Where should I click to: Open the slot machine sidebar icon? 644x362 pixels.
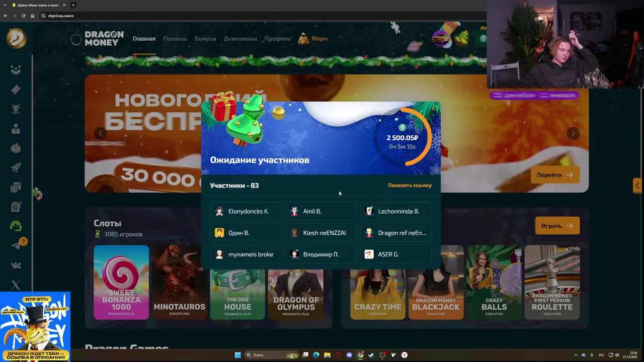[16, 207]
